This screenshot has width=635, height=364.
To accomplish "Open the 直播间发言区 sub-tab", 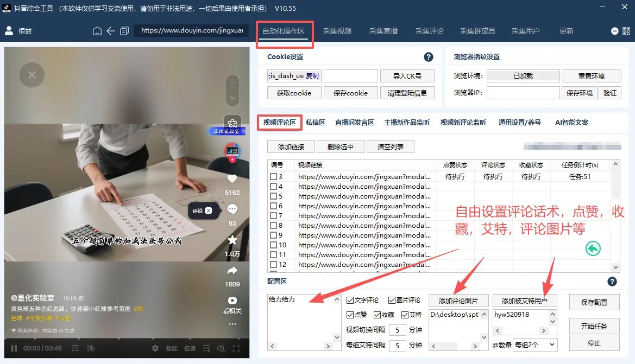I will pyautogui.click(x=354, y=123).
